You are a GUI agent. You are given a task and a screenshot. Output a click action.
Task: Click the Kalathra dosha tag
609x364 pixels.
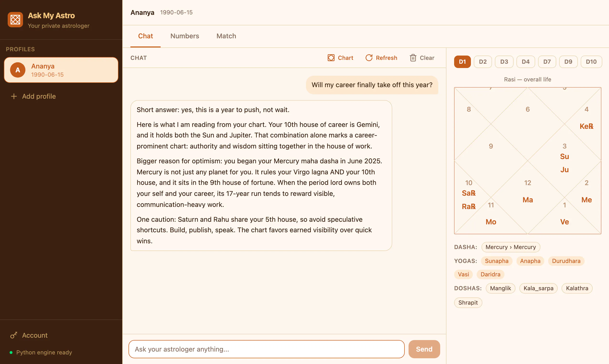coord(577,288)
